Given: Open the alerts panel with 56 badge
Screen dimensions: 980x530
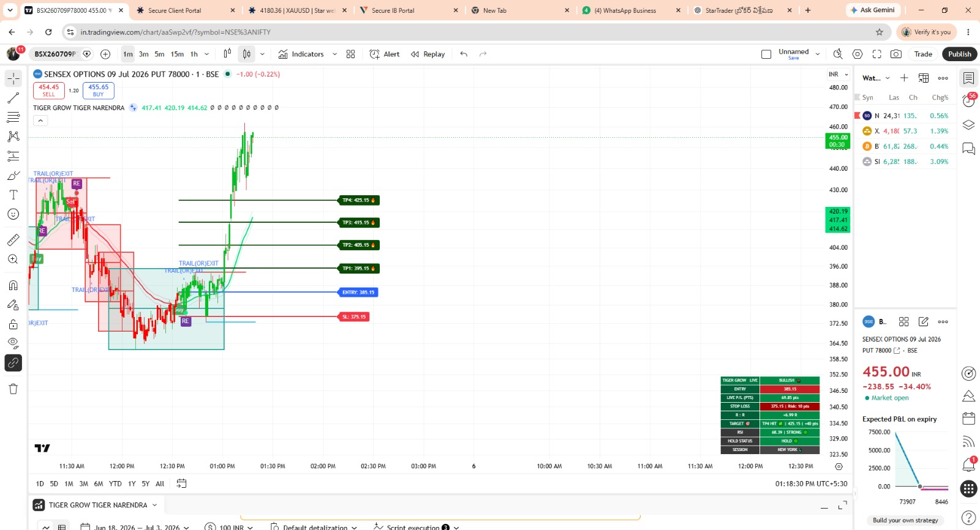Looking at the screenshot, I should pyautogui.click(x=968, y=101).
